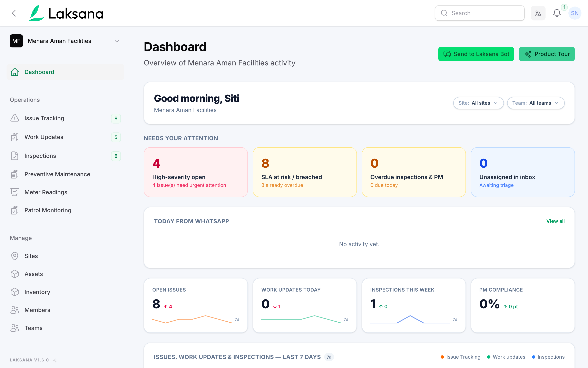Viewport: 588px width, 368px height.
Task: Select Patrol Monitoring menu item
Action: click(65, 210)
